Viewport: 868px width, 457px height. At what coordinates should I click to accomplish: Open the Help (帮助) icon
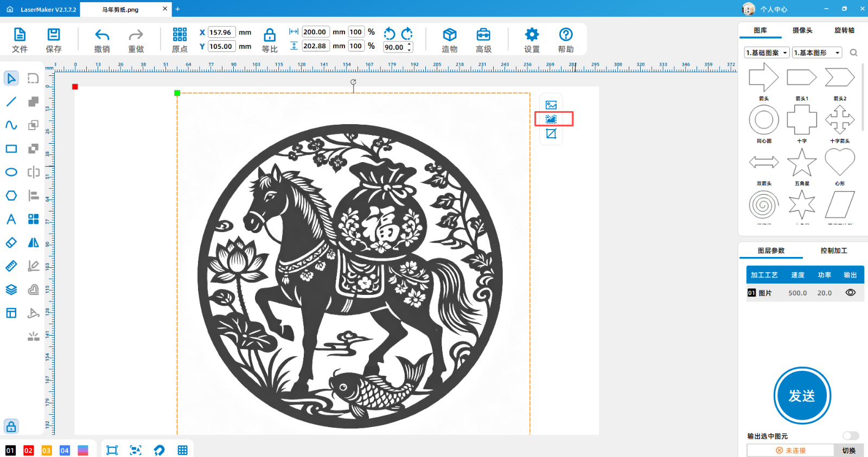(x=566, y=36)
